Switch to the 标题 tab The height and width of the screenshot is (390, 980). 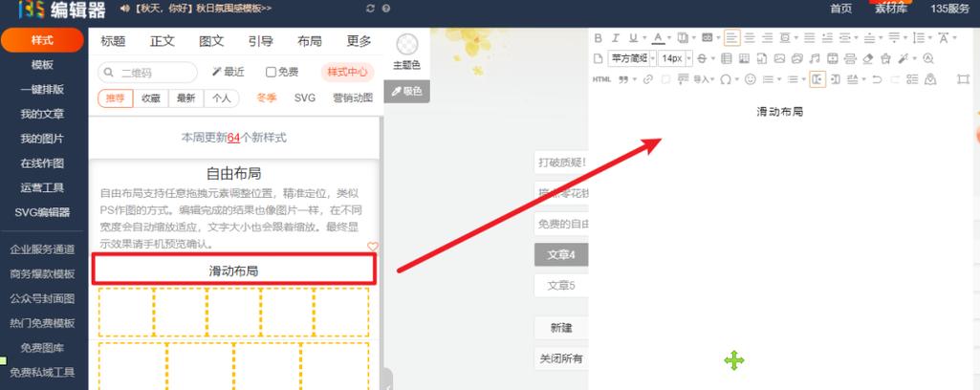(113, 41)
